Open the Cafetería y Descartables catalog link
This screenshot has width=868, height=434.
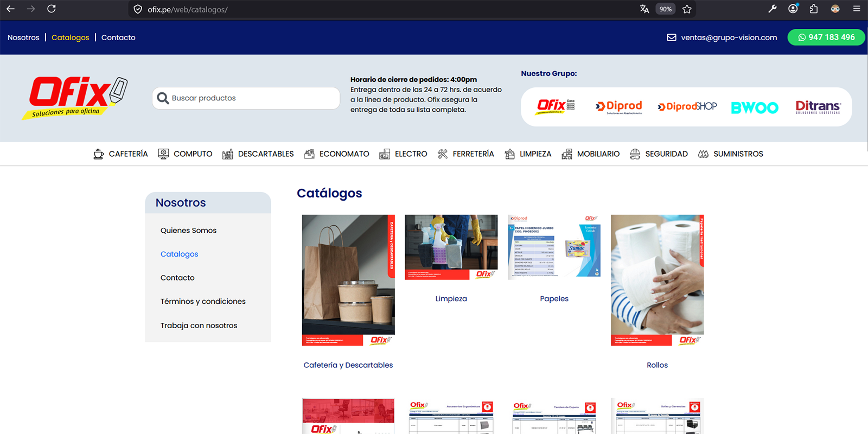point(348,365)
